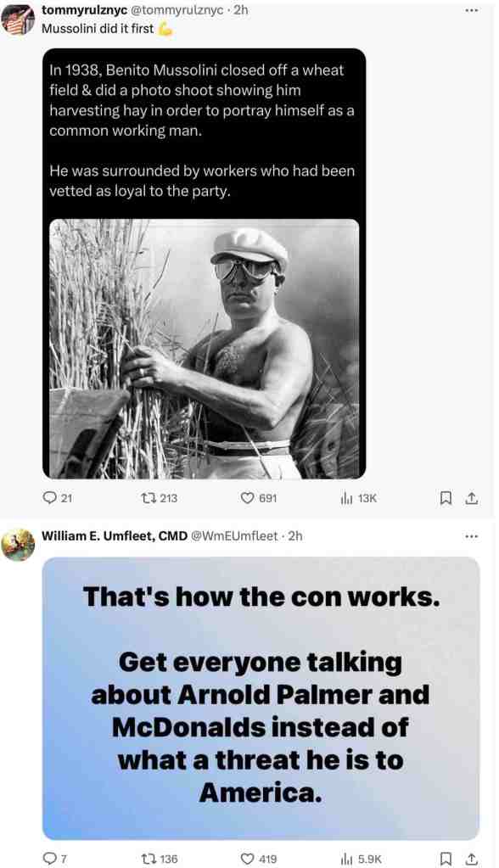
Task: Like Umfleet's tweet with 419 likes
Action: [x=259, y=859]
